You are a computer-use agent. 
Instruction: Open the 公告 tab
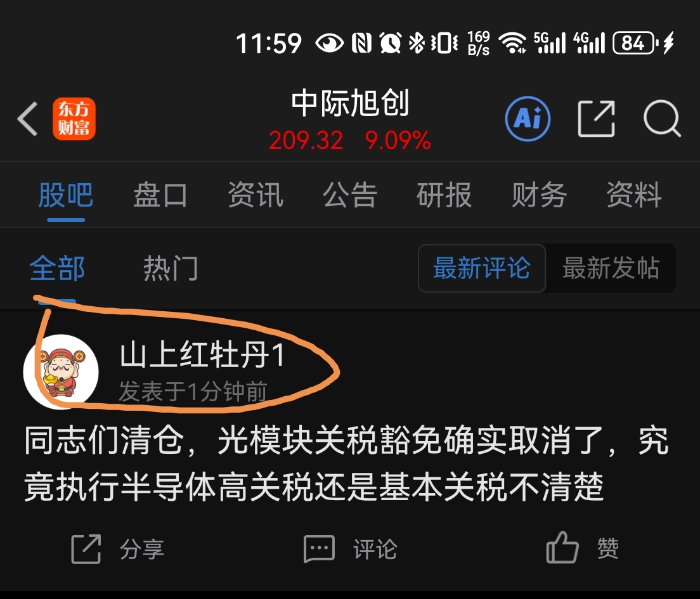coord(350,195)
